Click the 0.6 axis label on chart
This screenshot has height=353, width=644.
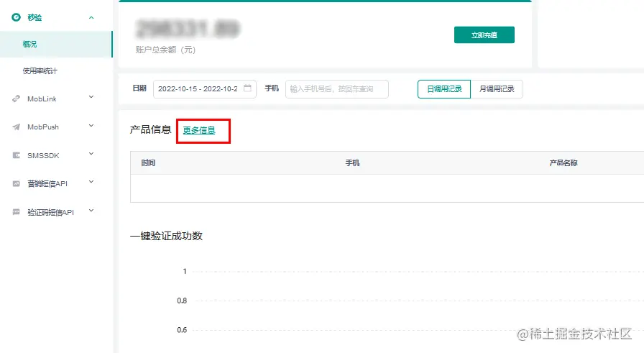[x=182, y=329]
